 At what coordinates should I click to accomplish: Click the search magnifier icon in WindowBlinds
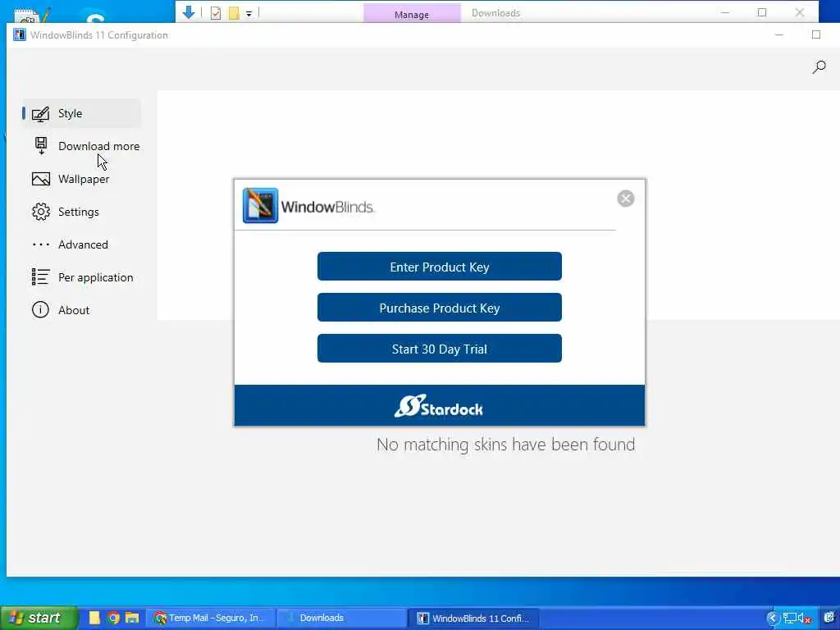click(x=819, y=67)
